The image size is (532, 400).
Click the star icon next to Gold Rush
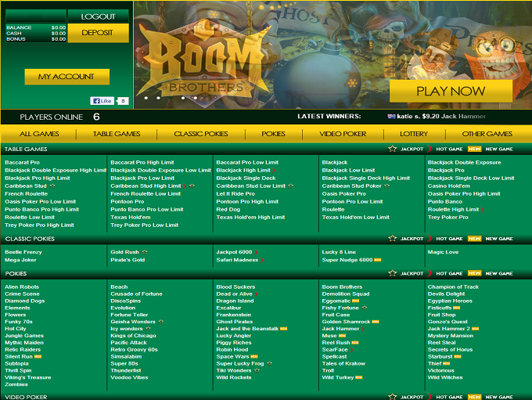pos(145,252)
